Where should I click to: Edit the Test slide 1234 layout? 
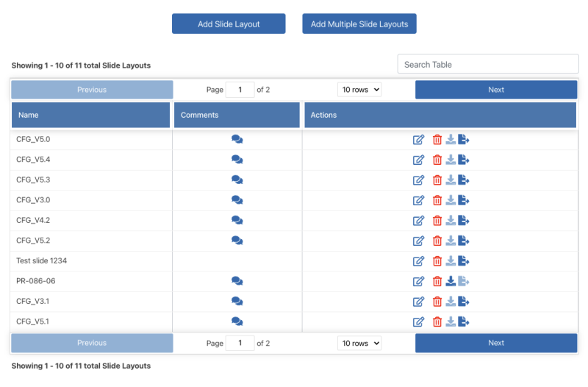click(419, 261)
